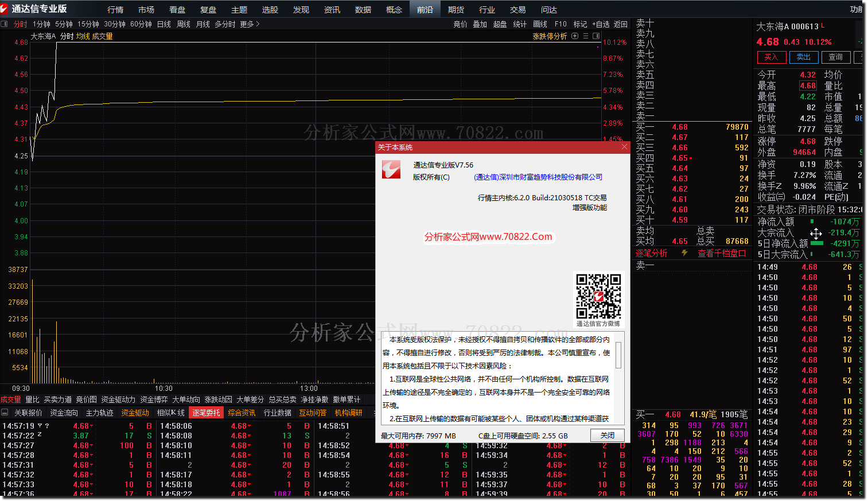Open the 关联报价 bottom tab
This screenshot has width=868, height=501.
[28, 413]
